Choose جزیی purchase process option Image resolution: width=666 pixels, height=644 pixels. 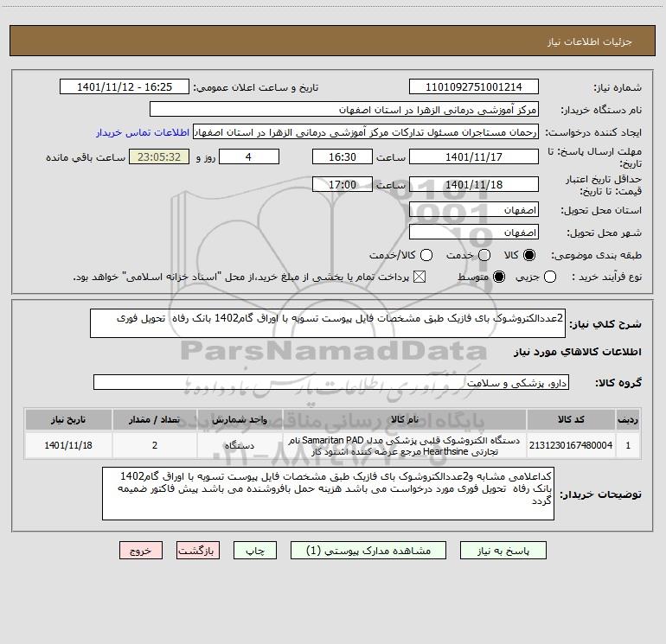point(550,277)
